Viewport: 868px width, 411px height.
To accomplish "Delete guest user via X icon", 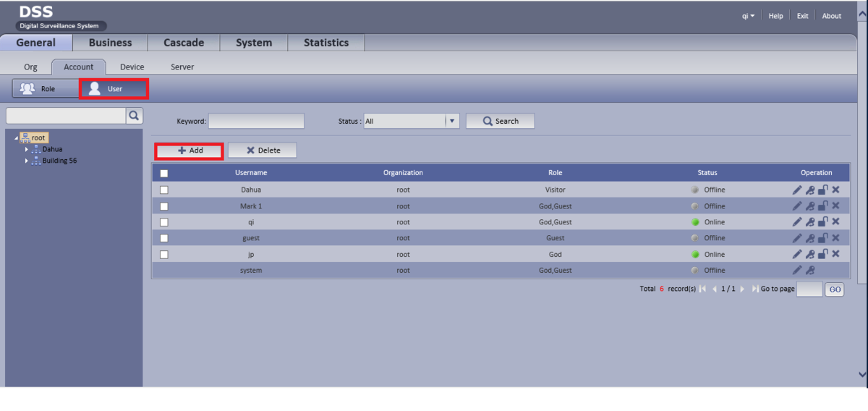I will point(835,238).
